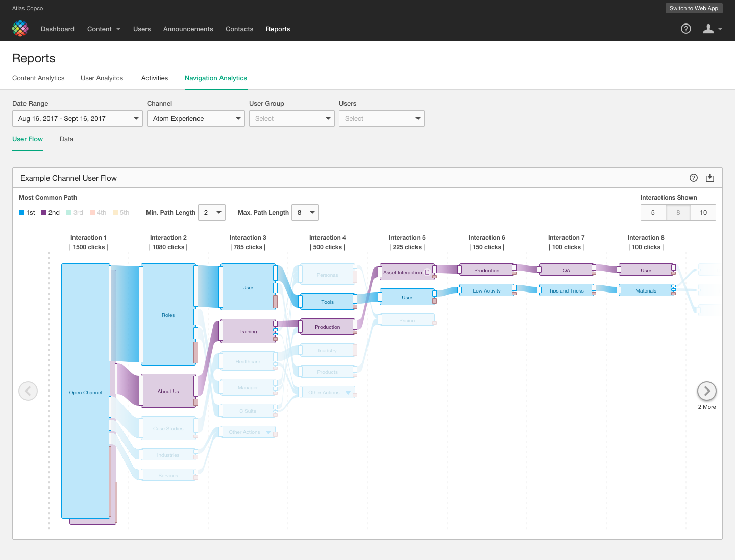735x560 pixels.
Task: Click the Switch to Web App button
Action: pos(694,8)
